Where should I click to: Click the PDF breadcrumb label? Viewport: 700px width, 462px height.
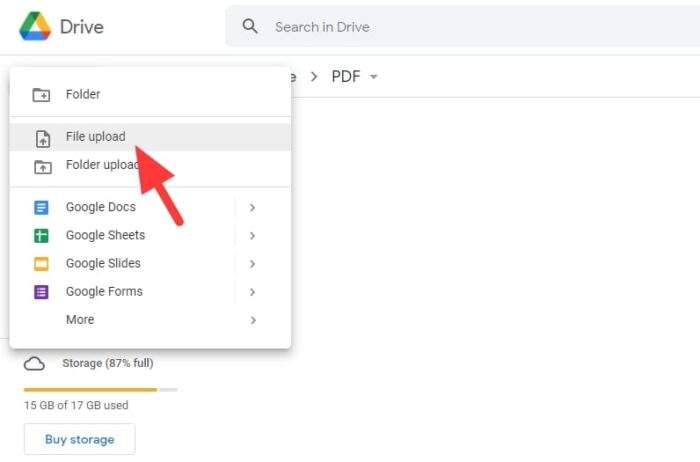tap(346, 76)
